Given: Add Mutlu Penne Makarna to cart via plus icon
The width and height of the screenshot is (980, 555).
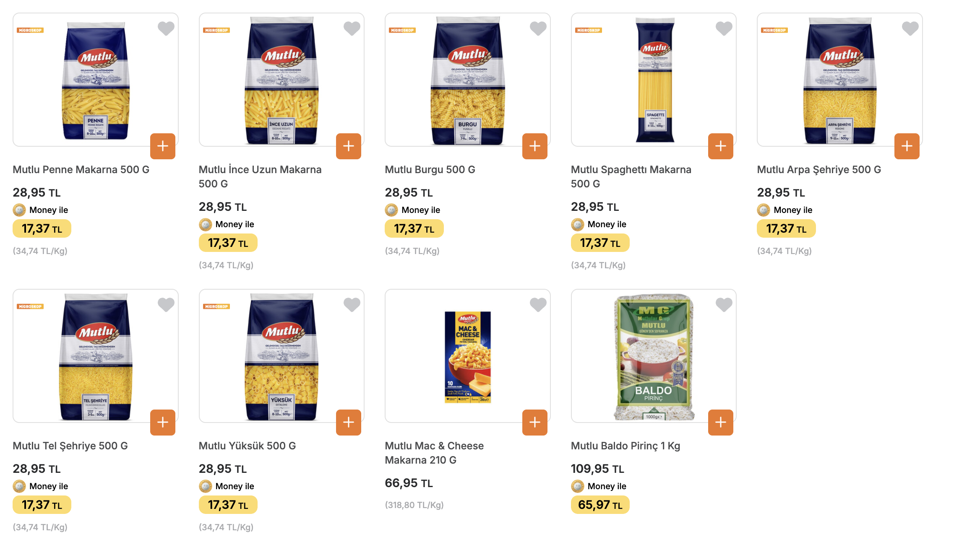Looking at the screenshot, I should [163, 146].
